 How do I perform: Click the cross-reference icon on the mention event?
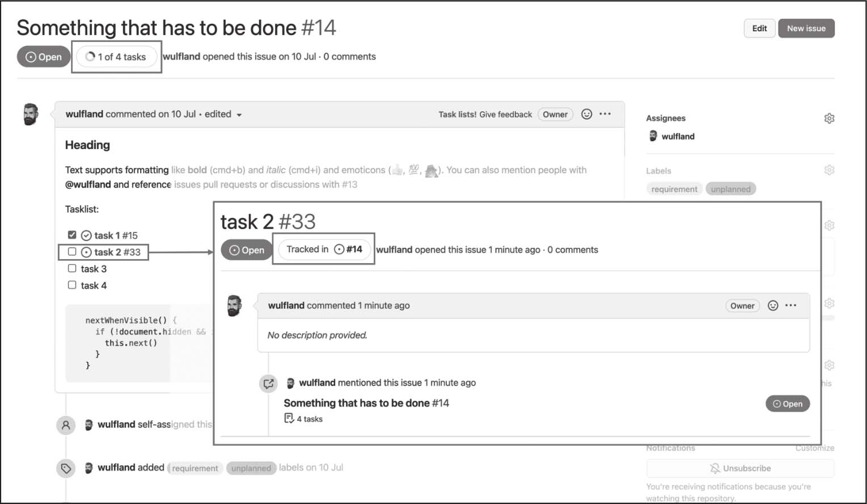268,383
